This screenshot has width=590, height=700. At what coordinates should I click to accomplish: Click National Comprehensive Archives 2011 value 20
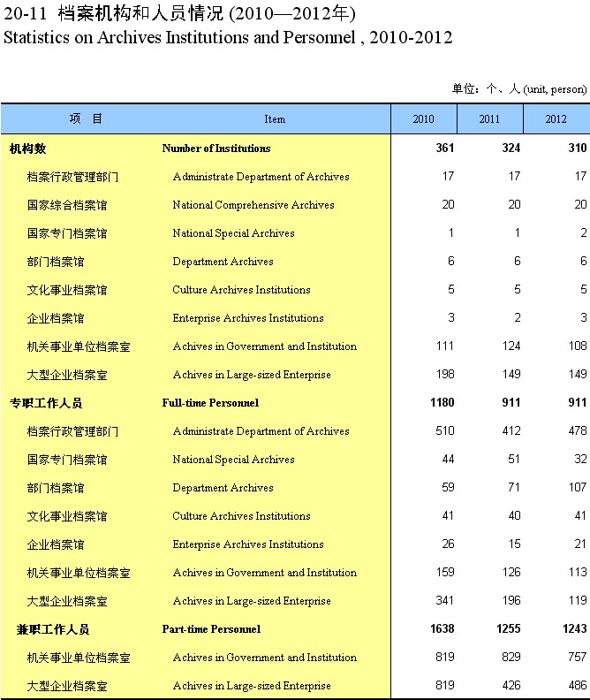pos(514,204)
